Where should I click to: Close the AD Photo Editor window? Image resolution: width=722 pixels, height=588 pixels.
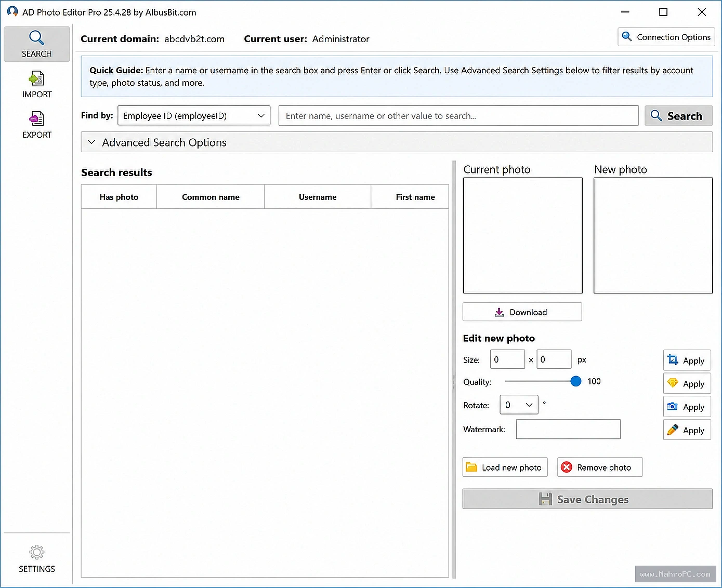pyautogui.click(x=702, y=12)
